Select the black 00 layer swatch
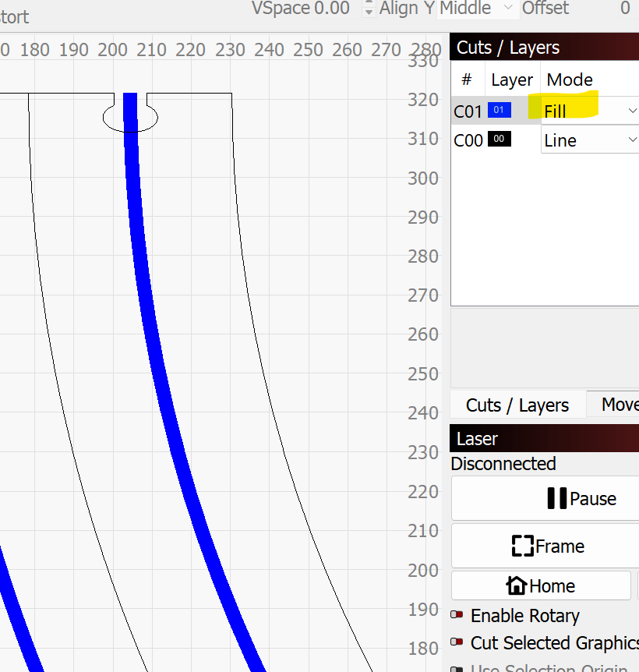 499,139
